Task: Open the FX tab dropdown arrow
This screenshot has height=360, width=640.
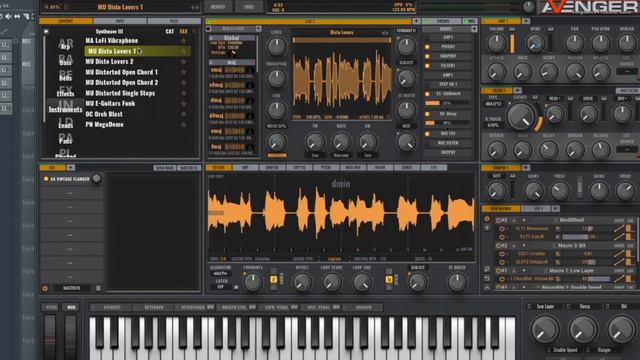Action: click(x=71, y=168)
